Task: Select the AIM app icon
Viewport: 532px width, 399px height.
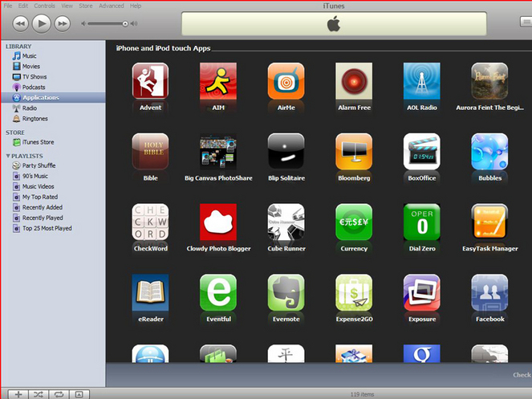Action: (218, 81)
